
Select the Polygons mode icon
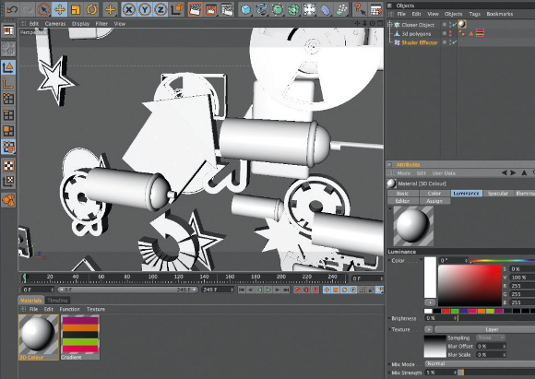[x=9, y=131]
